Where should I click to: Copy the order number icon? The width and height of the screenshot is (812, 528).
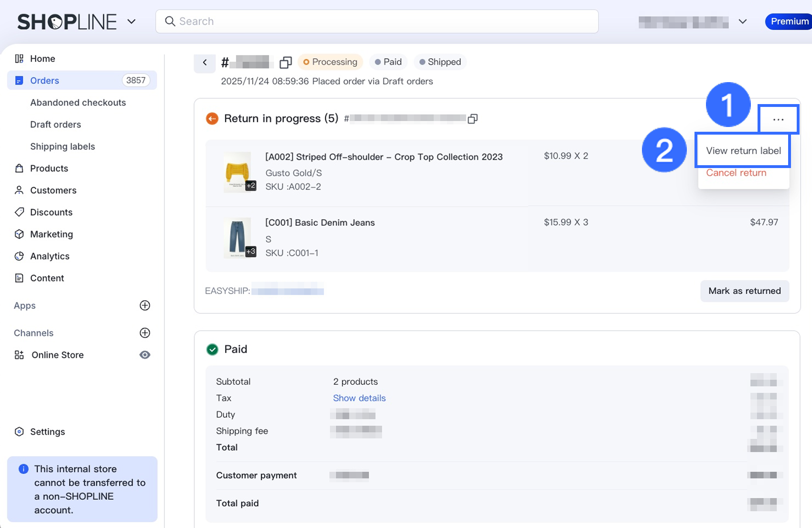point(286,62)
